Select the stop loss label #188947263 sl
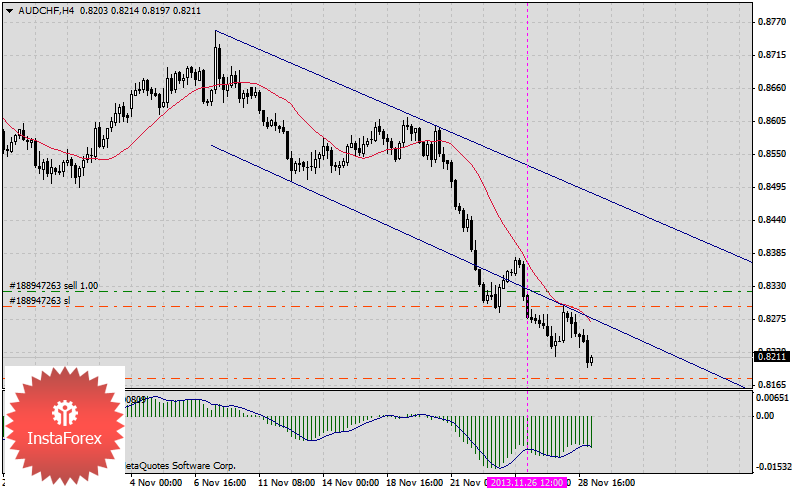The height and width of the screenshot is (491, 792). (40, 300)
